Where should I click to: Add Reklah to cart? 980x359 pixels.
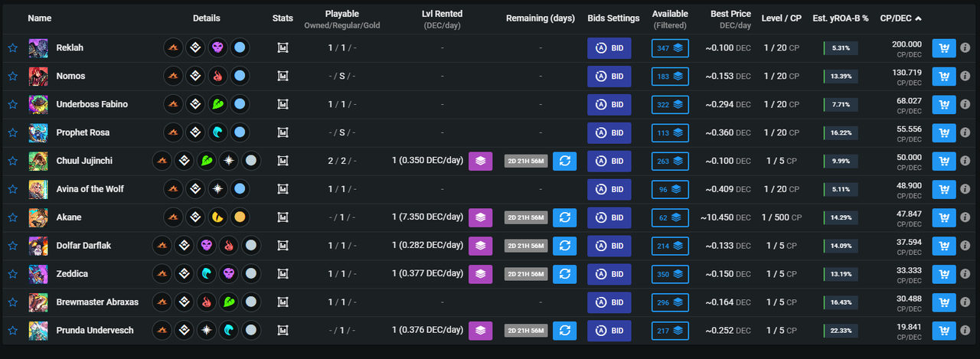(944, 48)
